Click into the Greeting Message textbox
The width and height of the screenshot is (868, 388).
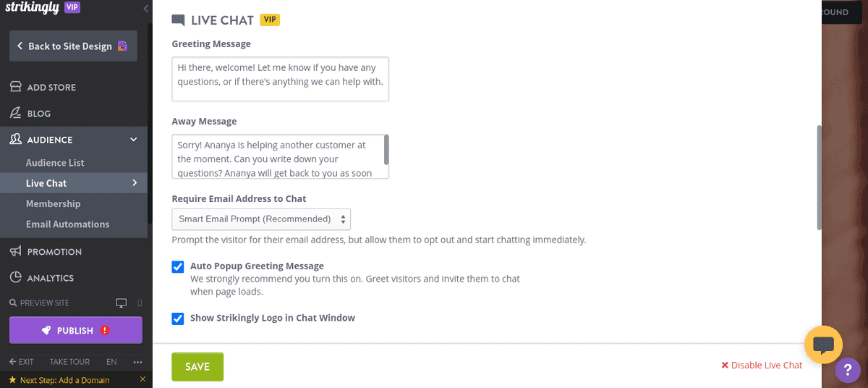click(280, 79)
